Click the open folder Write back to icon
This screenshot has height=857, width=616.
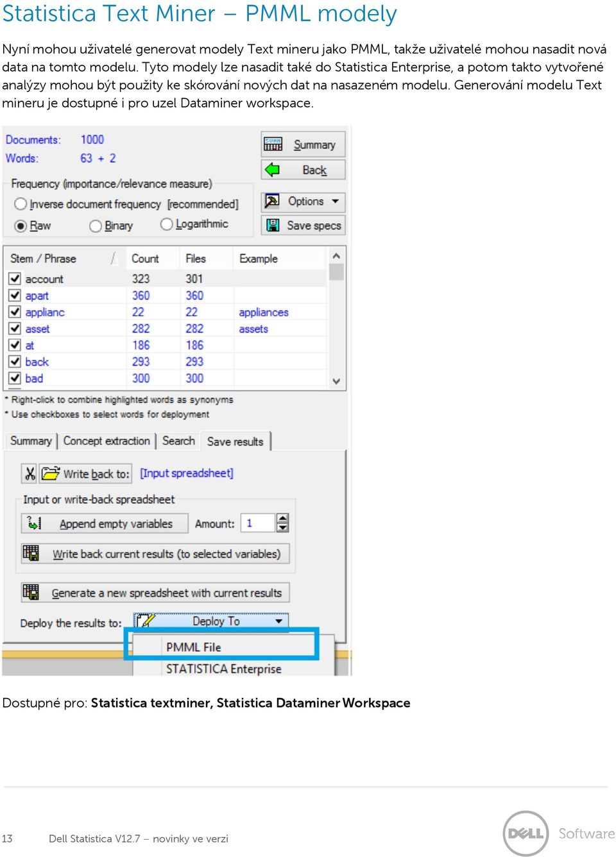tap(51, 473)
